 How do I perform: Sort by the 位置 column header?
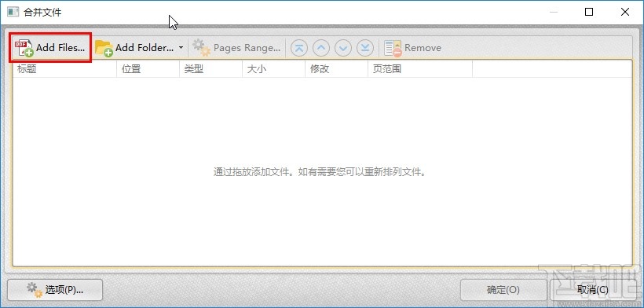[148, 69]
